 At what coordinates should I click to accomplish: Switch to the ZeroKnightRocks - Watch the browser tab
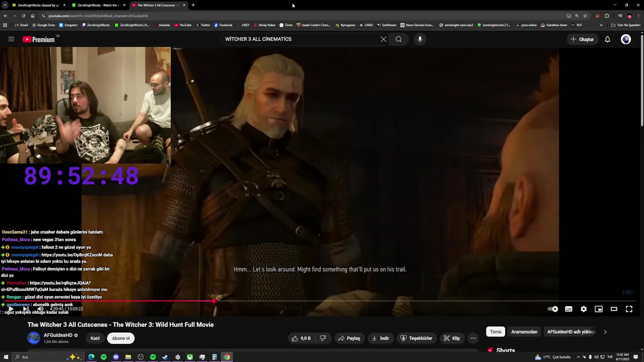pyautogui.click(x=99, y=5)
